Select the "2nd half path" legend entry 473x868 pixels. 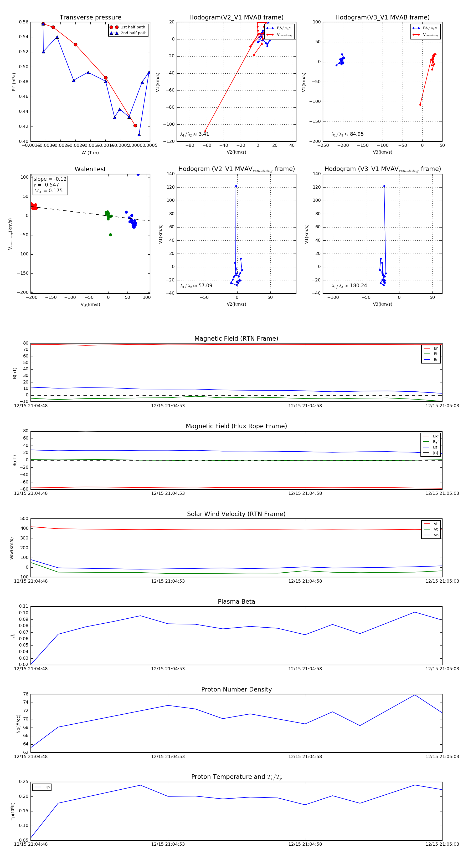click(x=128, y=33)
